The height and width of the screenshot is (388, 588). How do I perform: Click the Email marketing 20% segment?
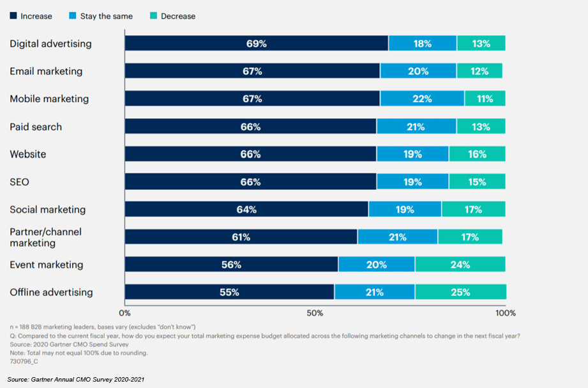pyautogui.click(x=418, y=71)
